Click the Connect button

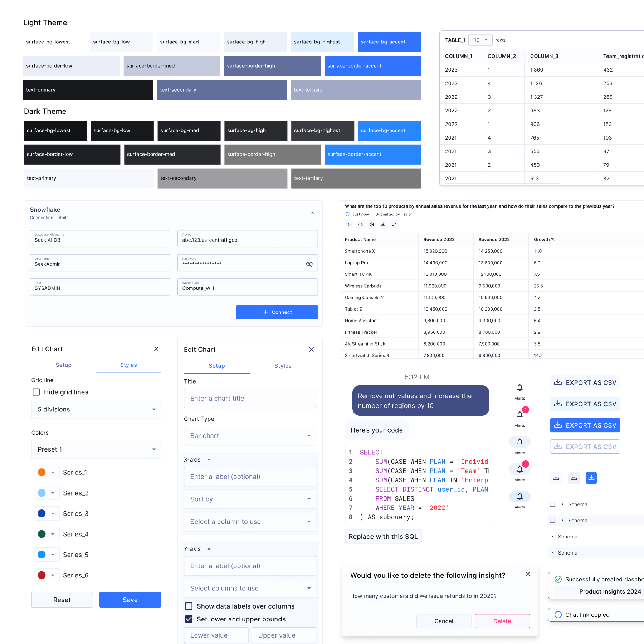pyautogui.click(x=277, y=312)
